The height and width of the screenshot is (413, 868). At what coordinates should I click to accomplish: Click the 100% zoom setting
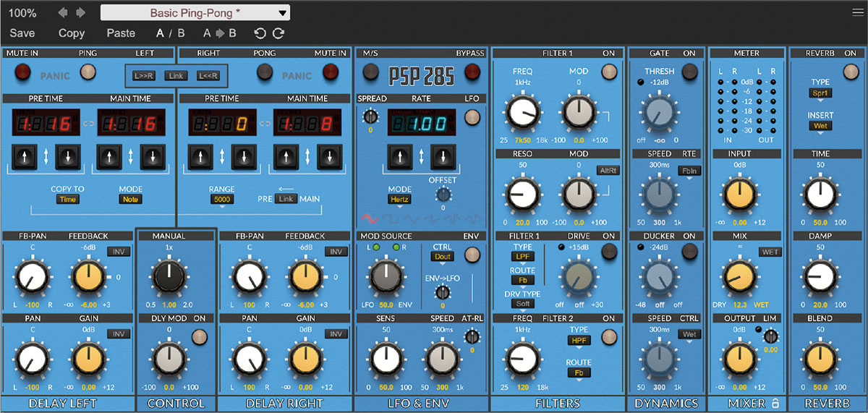[22, 13]
